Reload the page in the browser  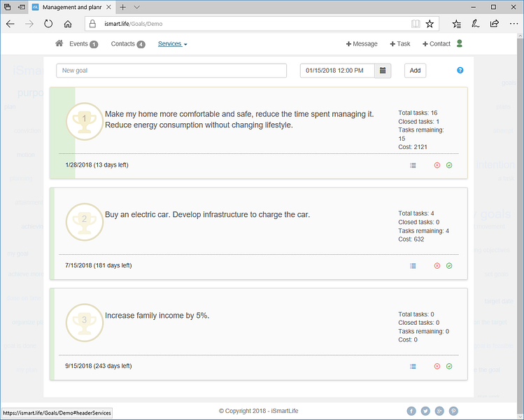tap(48, 24)
